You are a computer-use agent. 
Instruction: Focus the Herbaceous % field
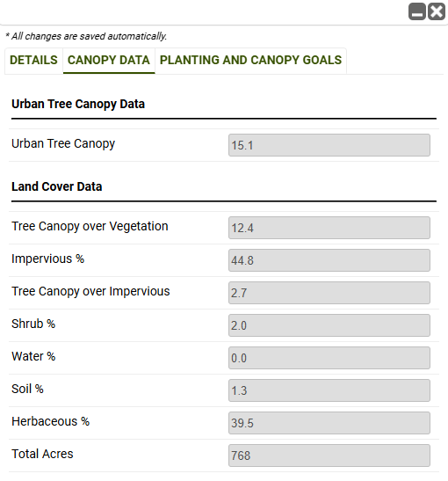point(329,423)
